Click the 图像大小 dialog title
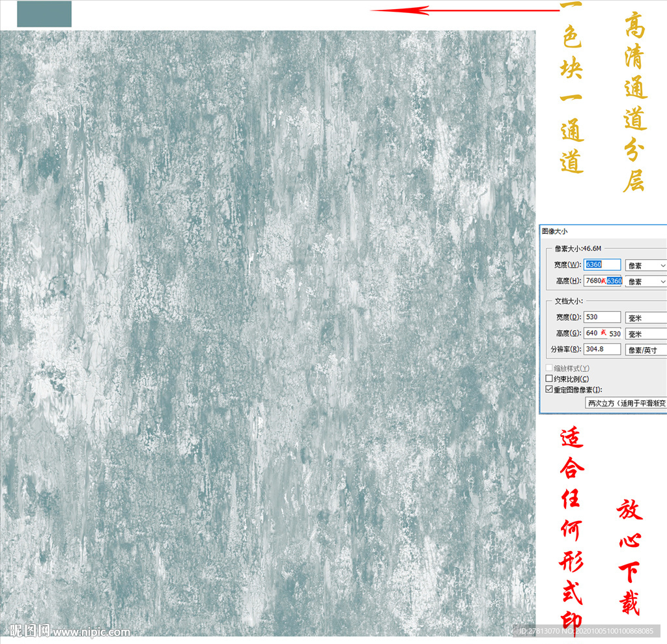Screen dimensions: 667x644 pos(554,231)
